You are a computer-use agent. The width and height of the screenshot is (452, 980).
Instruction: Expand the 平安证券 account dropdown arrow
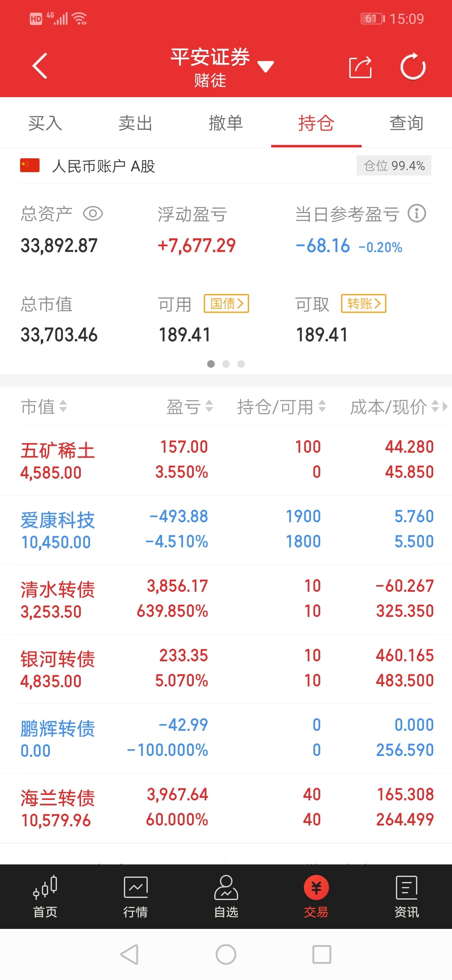click(x=265, y=66)
